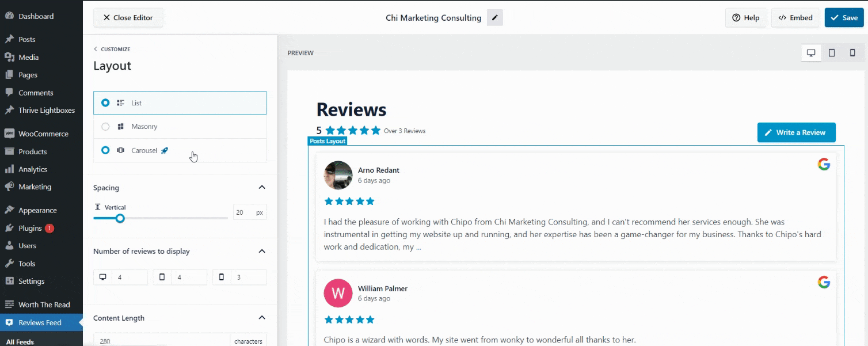Screen dimensions: 868x346
Task: Click the Plugins update badge showing 1
Action: pos(50,228)
